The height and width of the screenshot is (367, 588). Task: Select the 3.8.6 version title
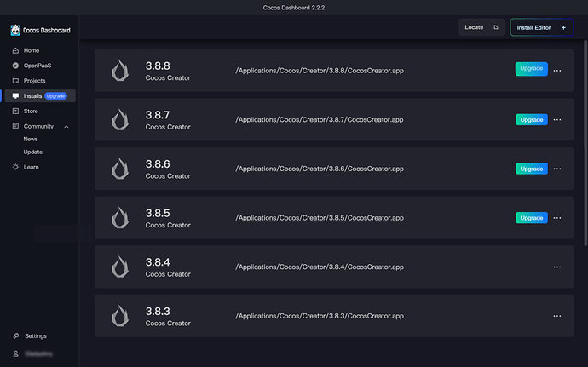pos(158,164)
